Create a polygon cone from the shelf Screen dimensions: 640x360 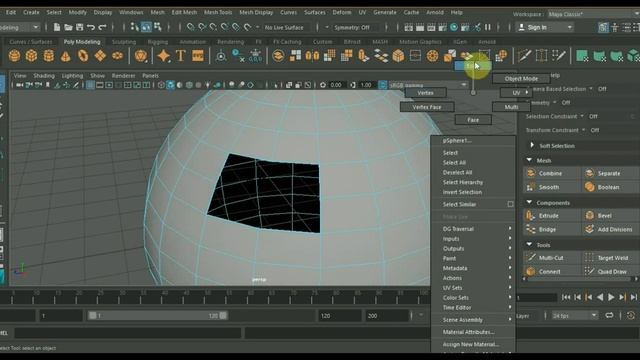65,56
